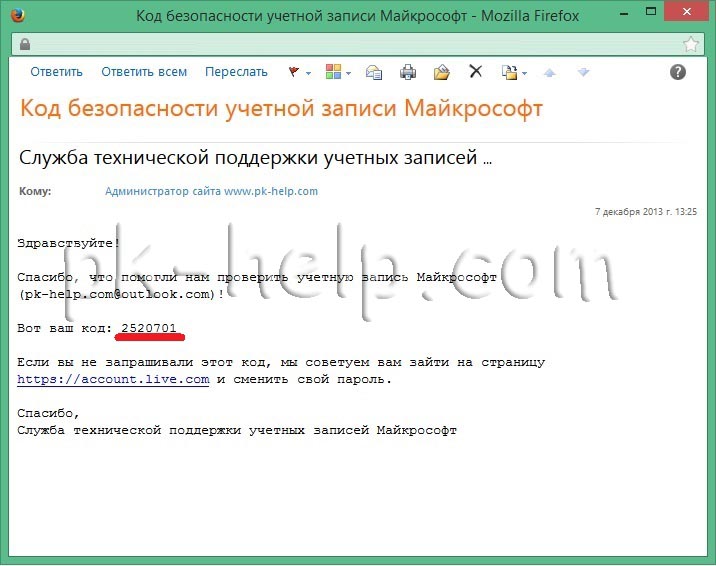The image size is (716, 566).
Task: Delete the message with the X icon
Action: 476,71
